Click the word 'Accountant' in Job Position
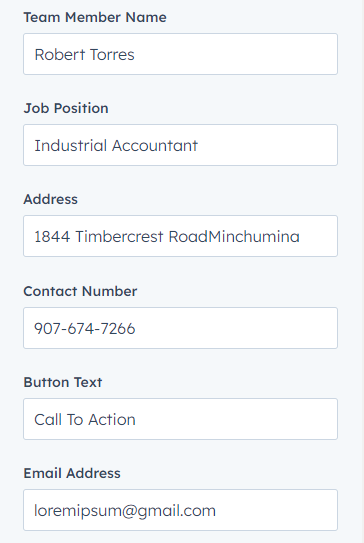 pyautogui.click(x=155, y=145)
